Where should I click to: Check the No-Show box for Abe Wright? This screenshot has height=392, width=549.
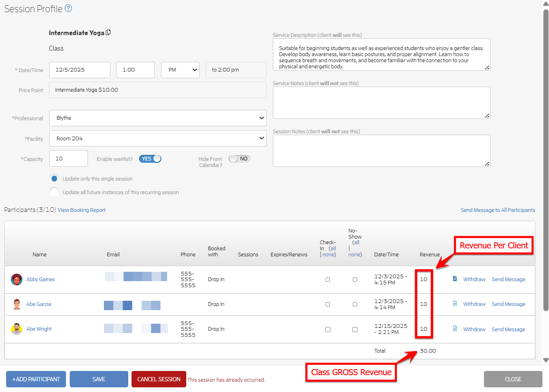pyautogui.click(x=355, y=329)
